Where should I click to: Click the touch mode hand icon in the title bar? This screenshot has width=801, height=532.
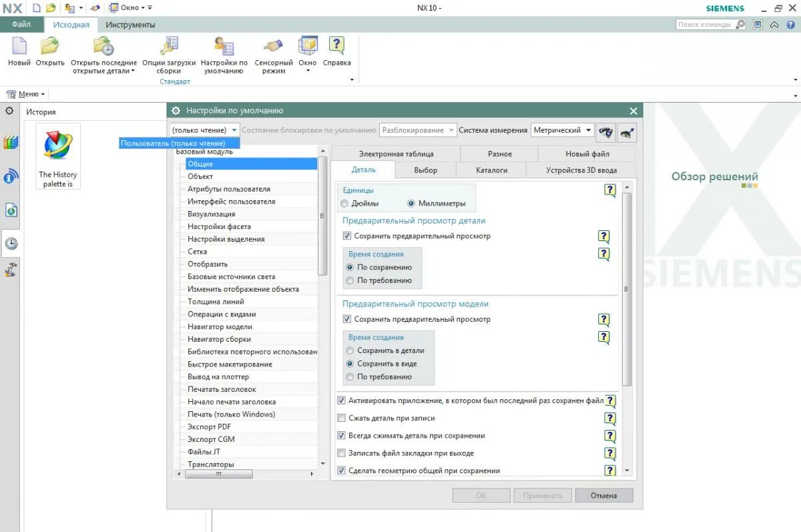95,8
